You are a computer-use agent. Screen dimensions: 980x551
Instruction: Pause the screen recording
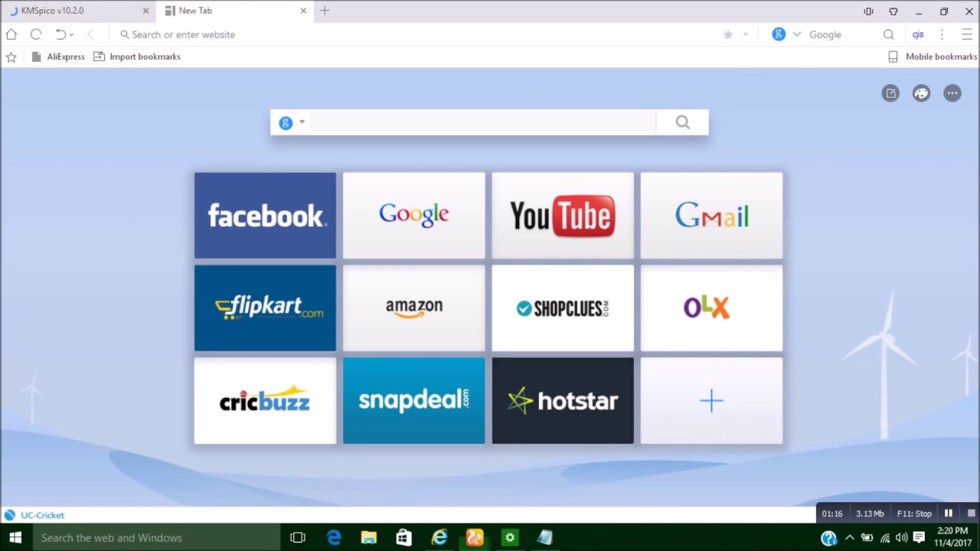948,514
